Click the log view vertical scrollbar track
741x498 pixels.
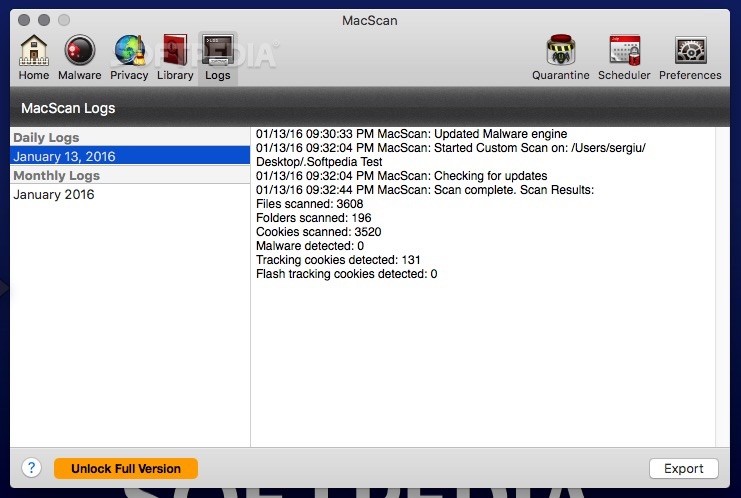pyautogui.click(x=723, y=286)
